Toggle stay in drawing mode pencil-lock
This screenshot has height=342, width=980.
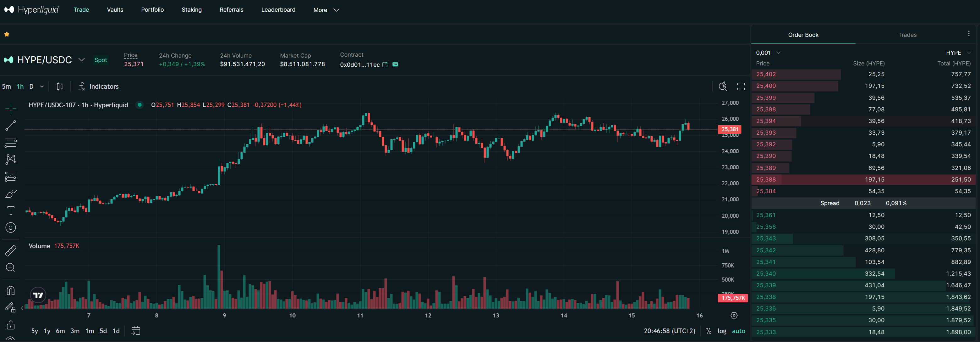tap(11, 307)
